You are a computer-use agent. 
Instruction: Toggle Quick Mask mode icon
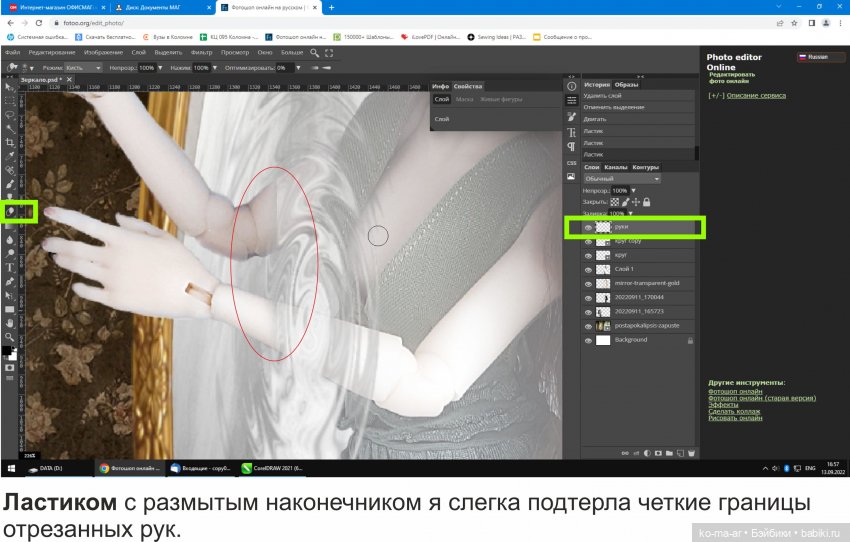tap(9, 367)
